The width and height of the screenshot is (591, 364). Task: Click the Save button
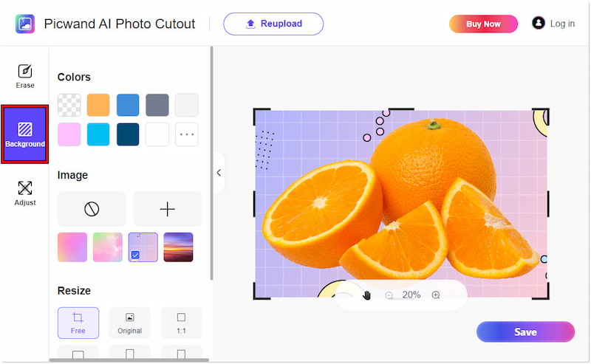[525, 332]
